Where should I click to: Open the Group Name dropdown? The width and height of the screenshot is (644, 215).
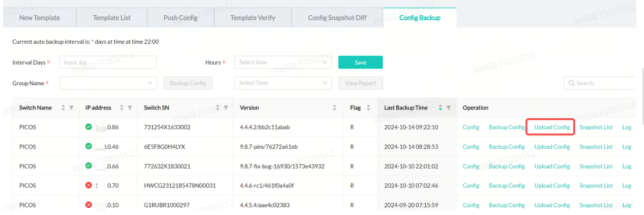(x=108, y=83)
